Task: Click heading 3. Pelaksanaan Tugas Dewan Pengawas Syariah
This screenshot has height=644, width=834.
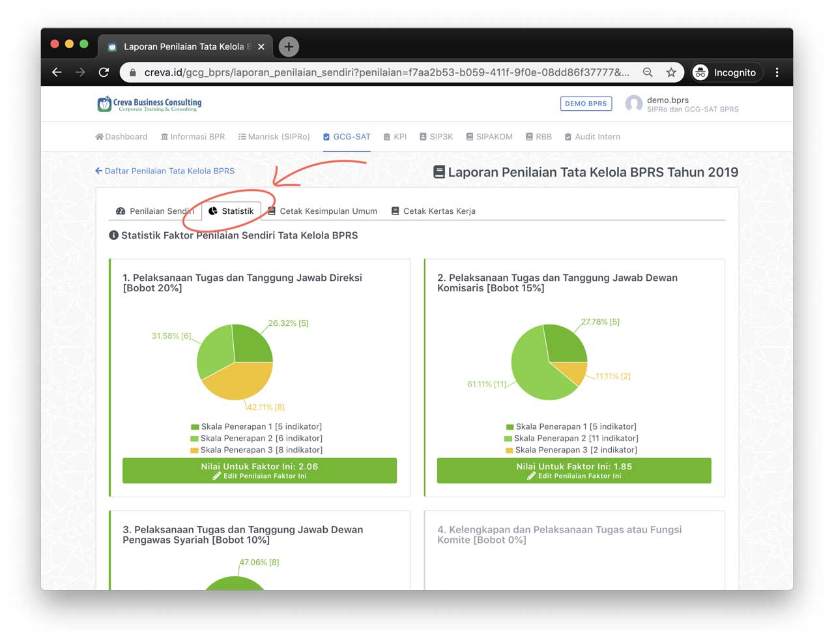Action: click(x=243, y=535)
